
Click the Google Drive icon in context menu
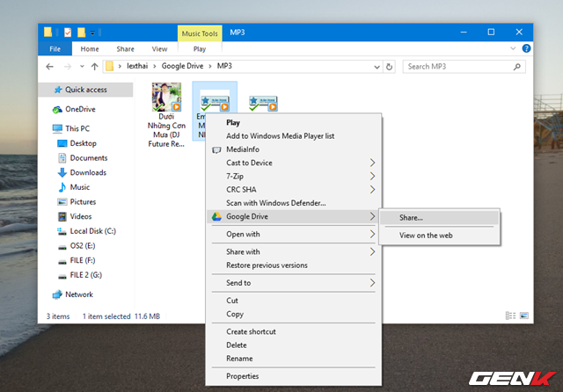pos(216,216)
